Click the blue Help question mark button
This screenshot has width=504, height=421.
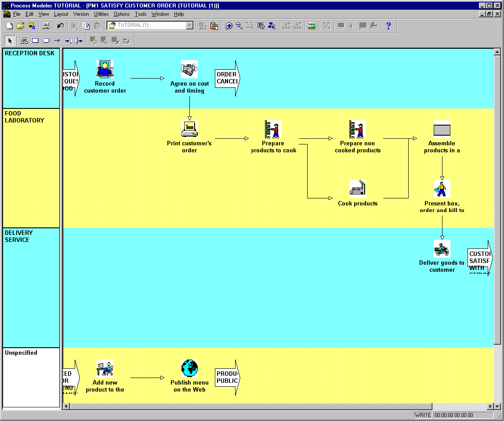tap(389, 26)
